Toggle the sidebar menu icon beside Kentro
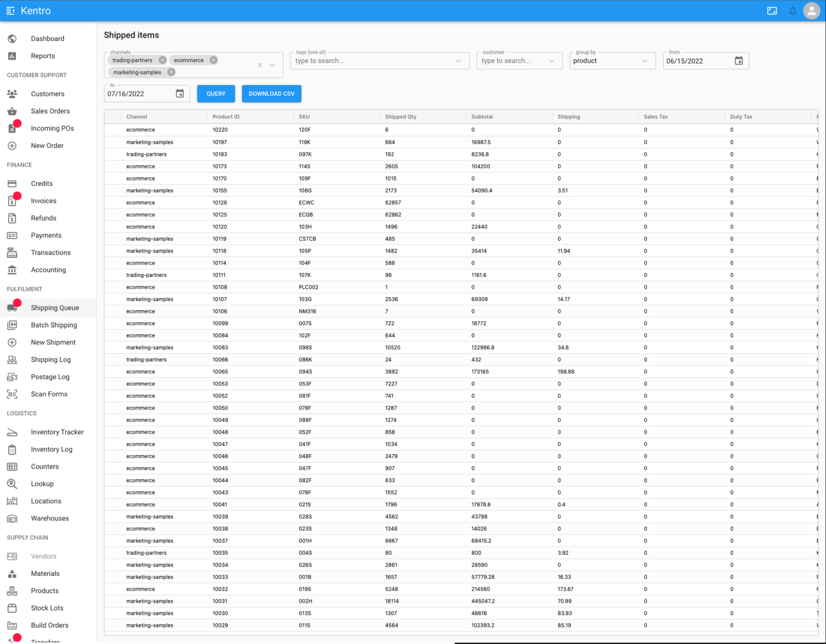Screen dimensions: 826x644 [10, 11]
